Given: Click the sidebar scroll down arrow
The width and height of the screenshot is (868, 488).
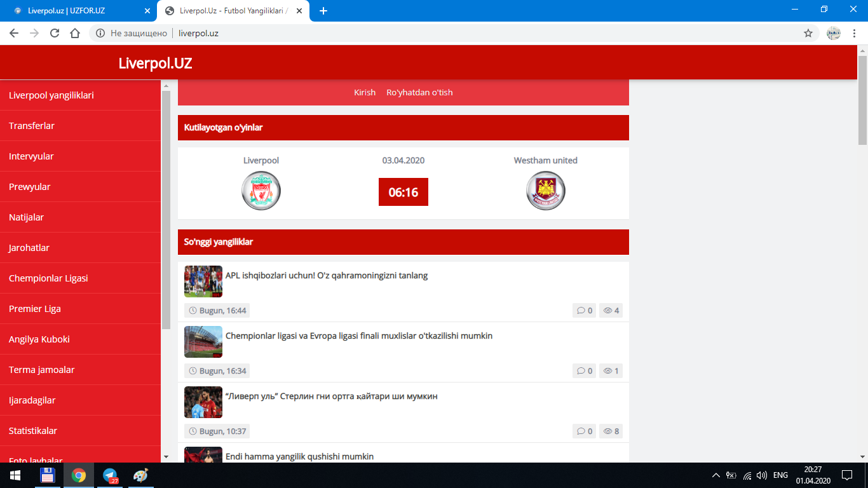Looking at the screenshot, I should [x=166, y=456].
